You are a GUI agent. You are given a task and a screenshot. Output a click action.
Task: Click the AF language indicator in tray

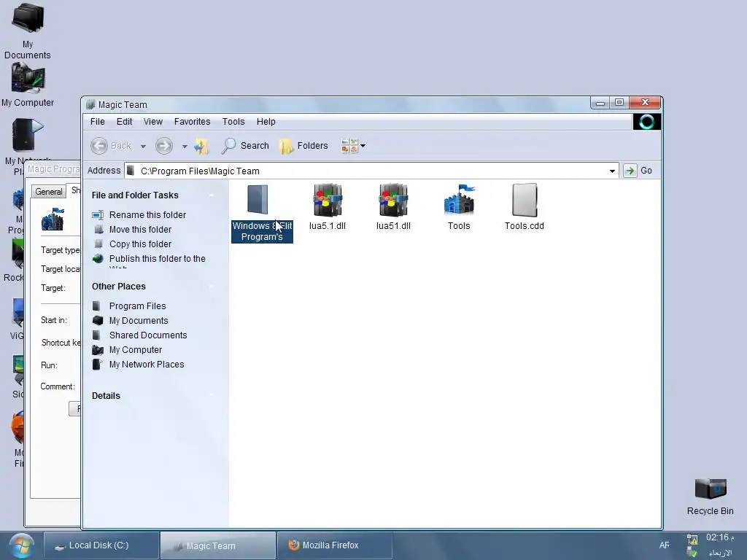point(664,545)
